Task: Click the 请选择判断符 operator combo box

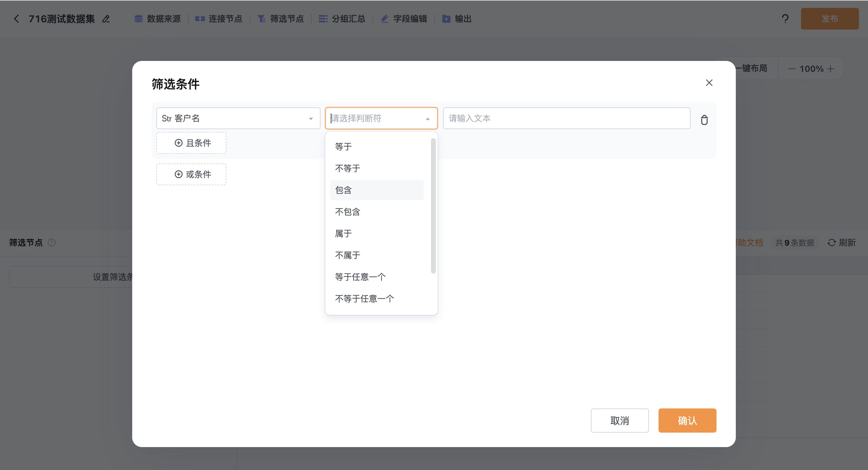Action: (381, 118)
